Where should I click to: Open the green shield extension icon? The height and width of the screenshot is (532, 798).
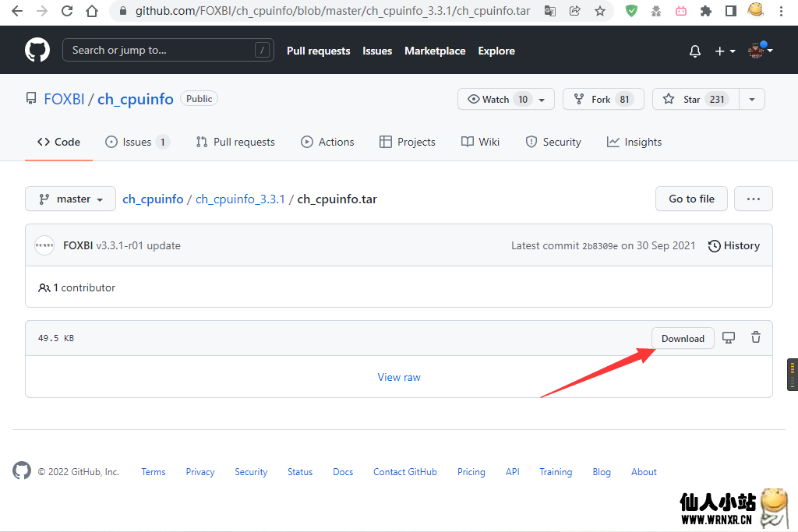pos(631,11)
